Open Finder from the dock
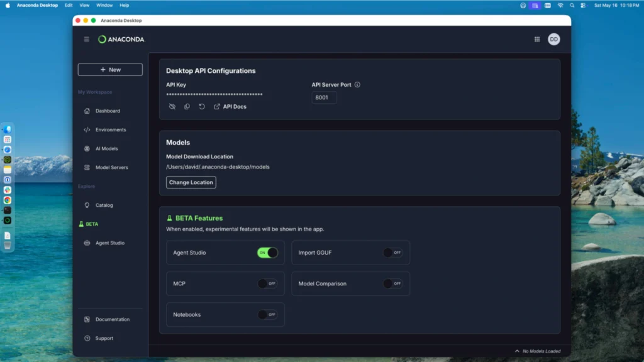This screenshot has height=362, width=644. pos(8,129)
